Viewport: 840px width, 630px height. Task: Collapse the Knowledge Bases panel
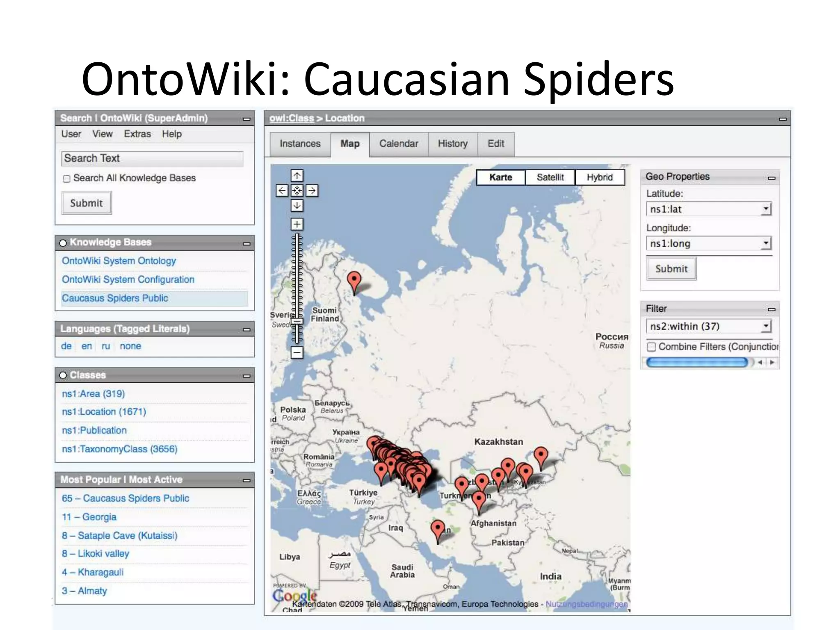(x=247, y=243)
